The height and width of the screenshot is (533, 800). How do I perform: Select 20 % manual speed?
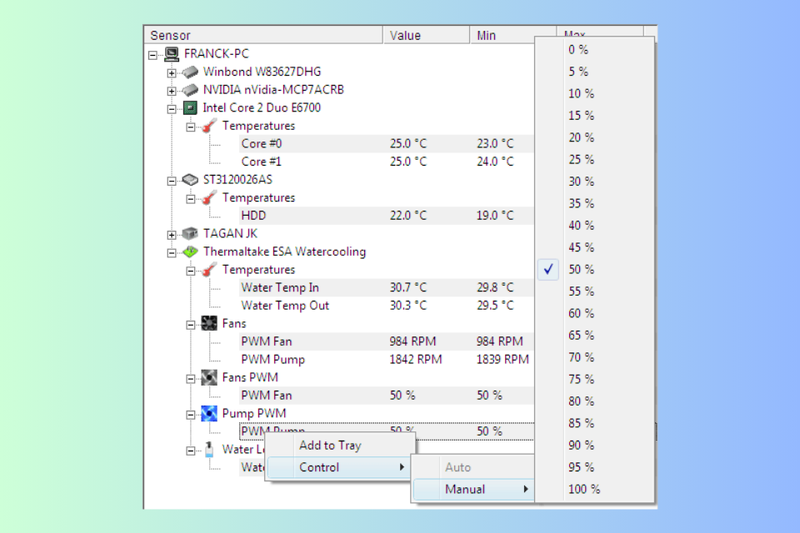595,138
